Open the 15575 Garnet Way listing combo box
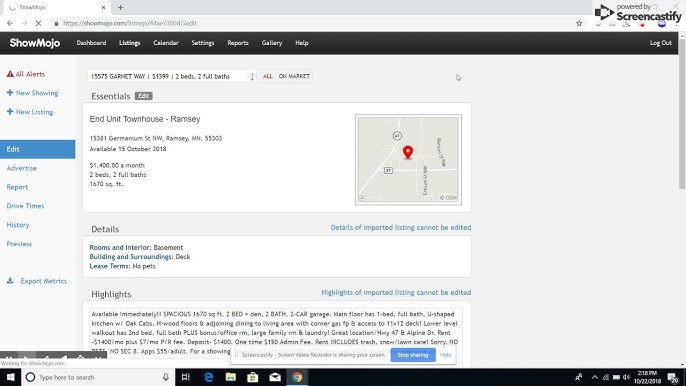Viewport: 686px width, 386px height. click(172, 76)
